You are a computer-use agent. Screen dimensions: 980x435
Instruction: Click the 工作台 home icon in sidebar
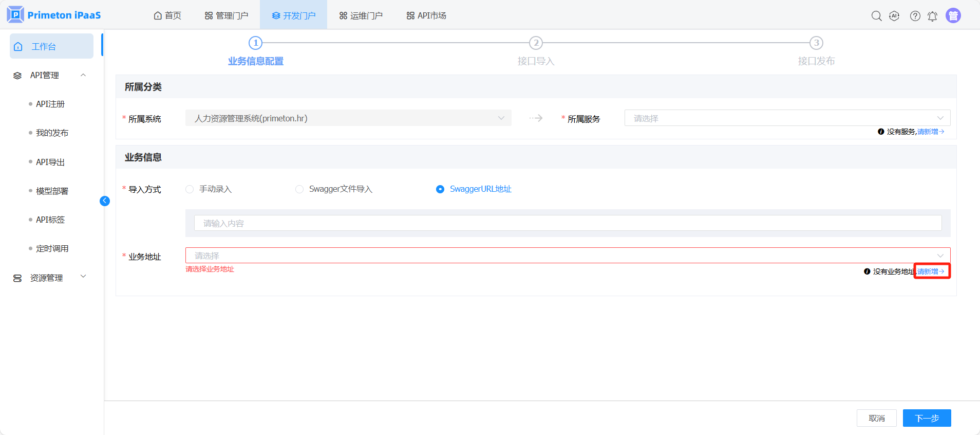click(18, 47)
